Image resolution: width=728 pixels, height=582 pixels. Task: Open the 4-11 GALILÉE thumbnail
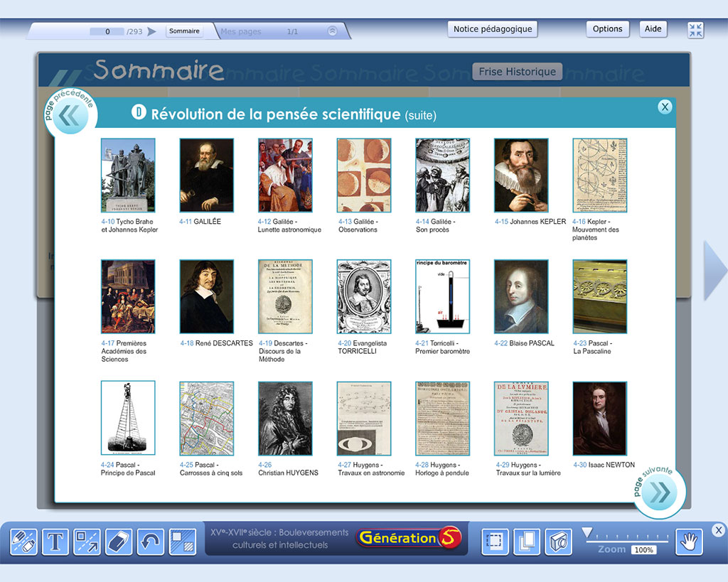coord(206,176)
